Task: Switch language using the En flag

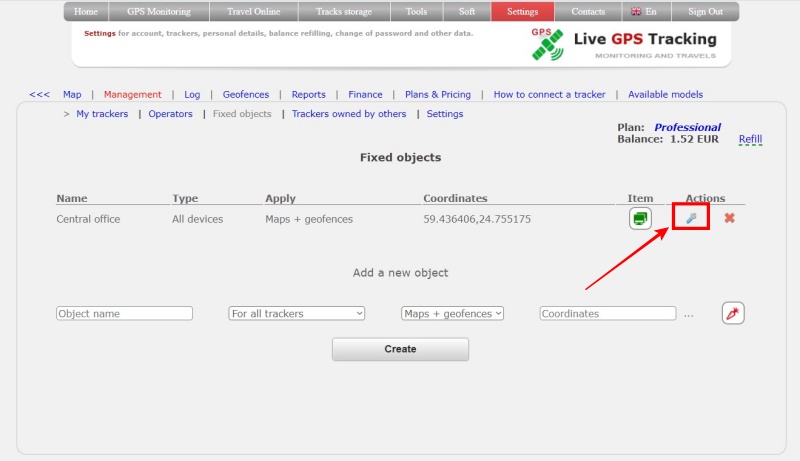Action: point(643,12)
